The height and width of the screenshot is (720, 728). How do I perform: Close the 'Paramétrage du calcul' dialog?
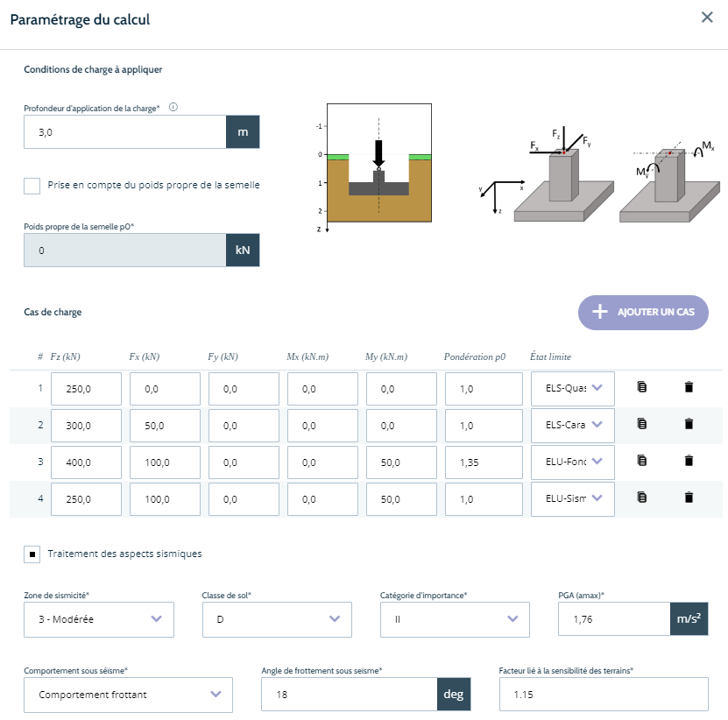707,18
